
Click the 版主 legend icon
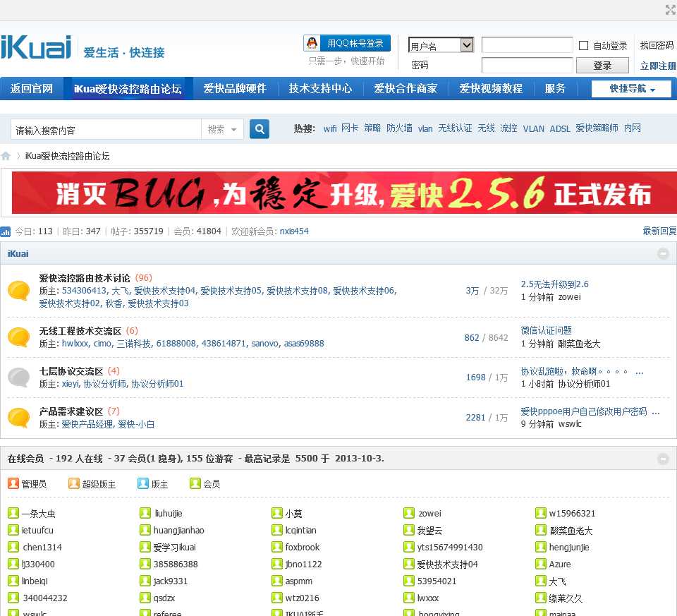tap(143, 483)
